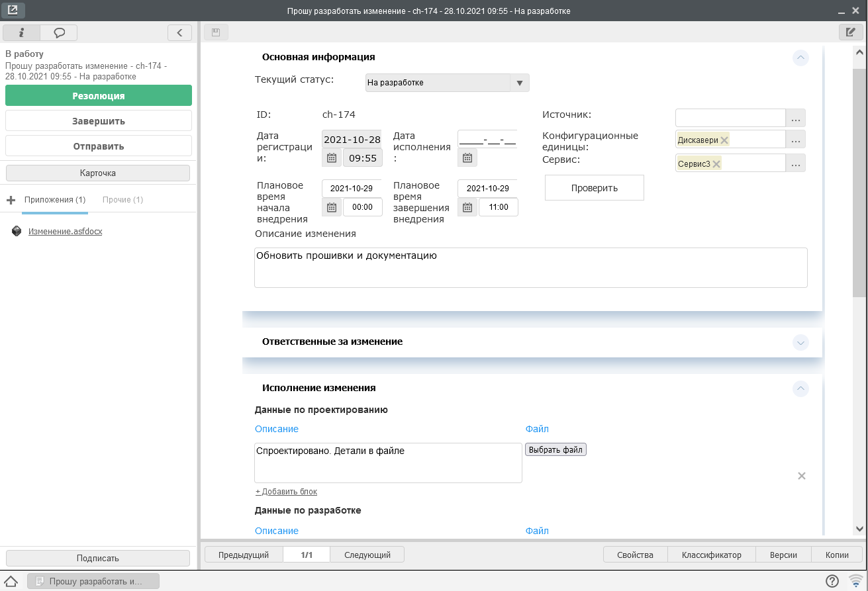Screen dimensions: 868x591
Task: Collapse the Основная информация section
Action: pos(800,58)
